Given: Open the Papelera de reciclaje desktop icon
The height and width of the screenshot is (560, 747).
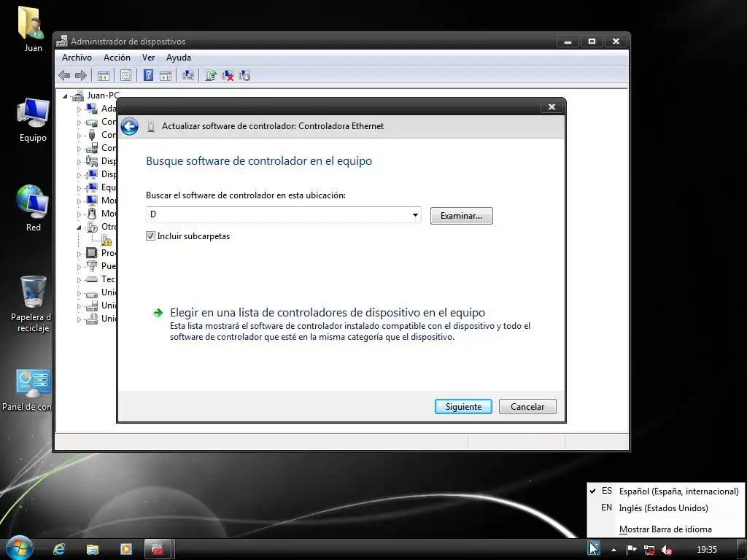Looking at the screenshot, I should coord(31,304).
